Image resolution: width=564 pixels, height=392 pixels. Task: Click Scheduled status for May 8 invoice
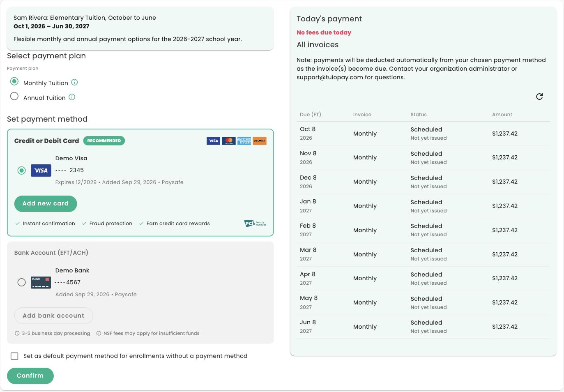pos(426,299)
